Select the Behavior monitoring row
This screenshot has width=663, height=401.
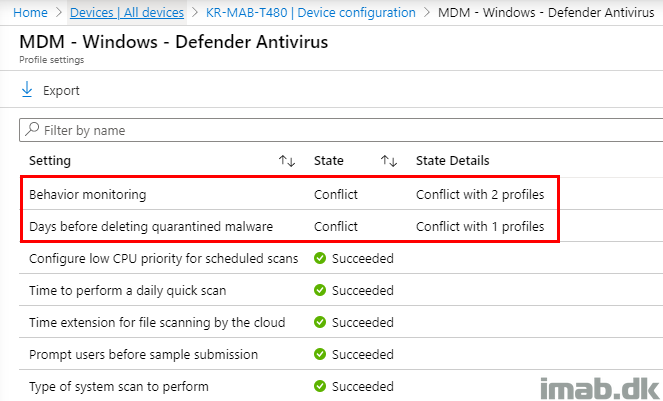(290, 194)
